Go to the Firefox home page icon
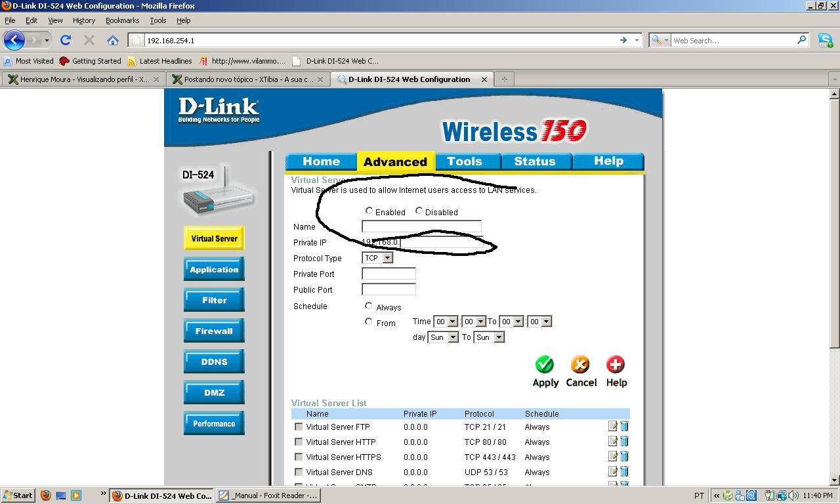The image size is (840, 504). click(113, 40)
